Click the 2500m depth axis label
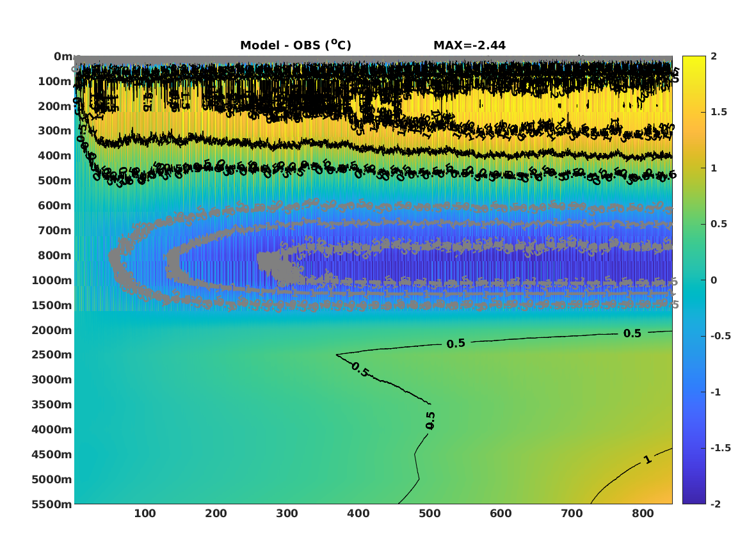Viewport: 747px width, 560px height. click(x=52, y=355)
